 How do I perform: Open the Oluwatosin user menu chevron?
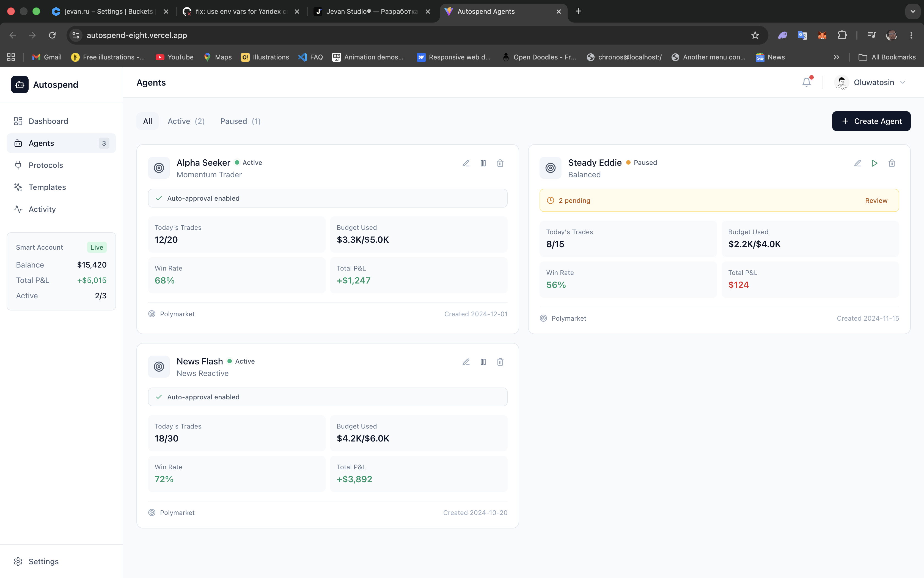click(x=903, y=83)
